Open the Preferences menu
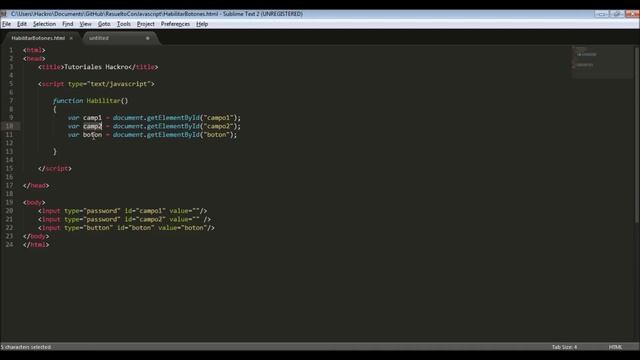Image resolution: width=640 pixels, height=360 pixels. click(x=175, y=24)
